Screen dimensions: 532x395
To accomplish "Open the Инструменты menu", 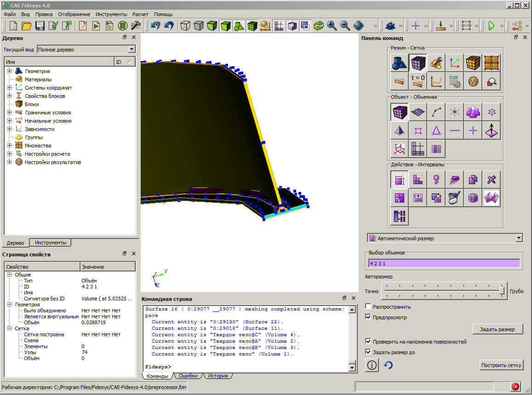I will point(111,14).
